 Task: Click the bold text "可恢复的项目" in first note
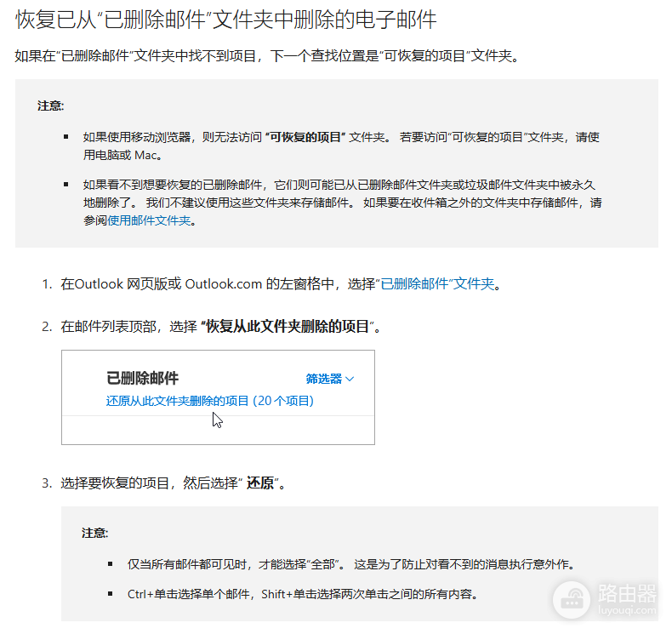305,137
